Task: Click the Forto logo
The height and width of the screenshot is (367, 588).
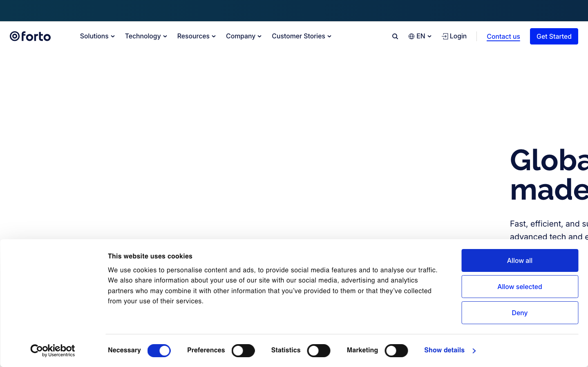Action: coord(30,36)
